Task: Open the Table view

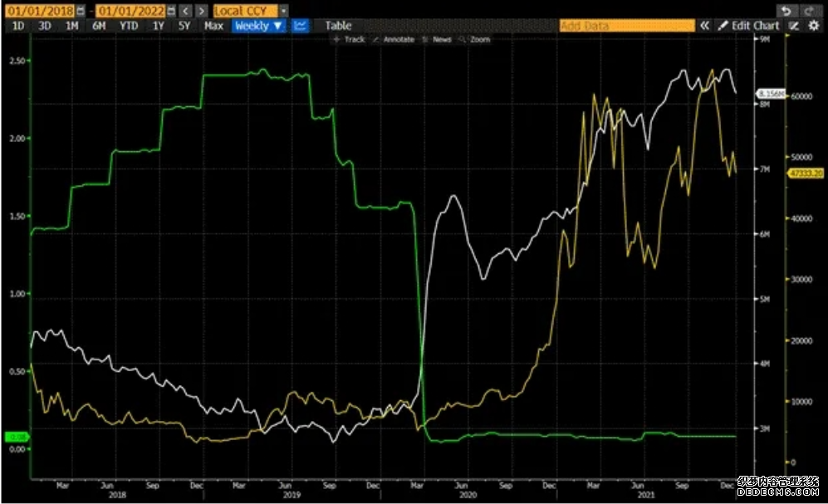Action: click(338, 26)
